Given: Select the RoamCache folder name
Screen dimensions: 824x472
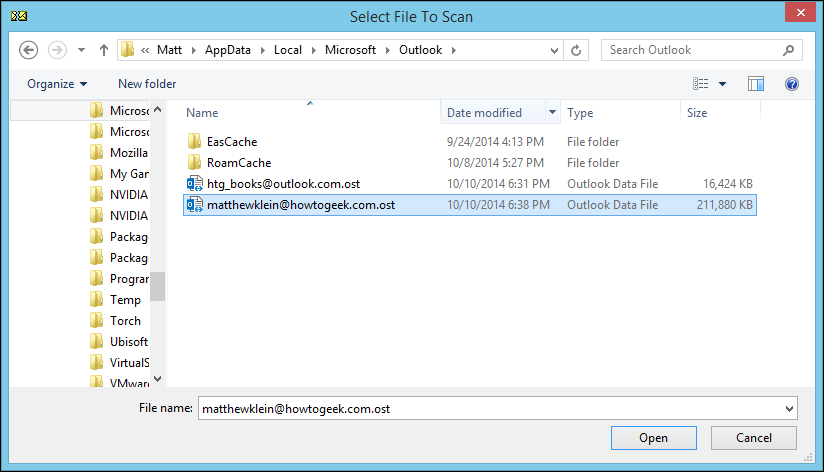Looking at the screenshot, I should click(x=239, y=163).
